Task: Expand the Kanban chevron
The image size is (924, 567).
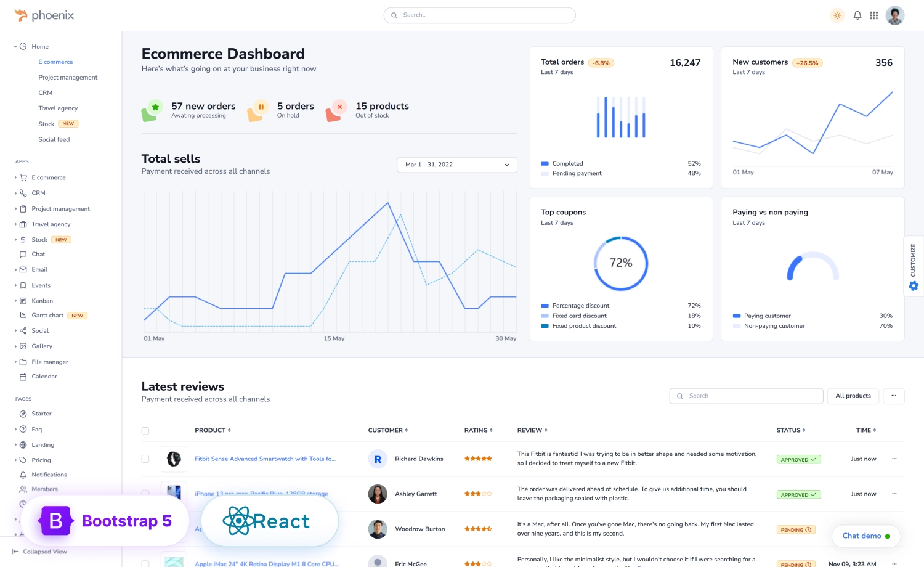Action: pos(15,301)
